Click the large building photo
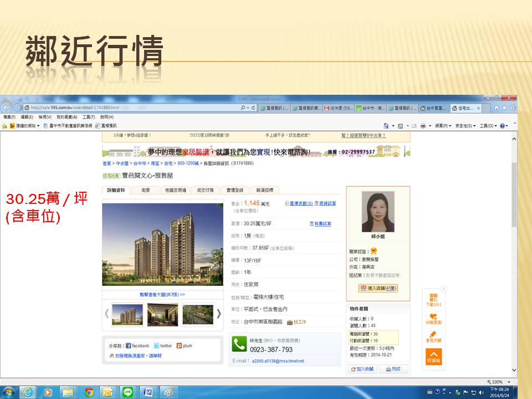Image resolution: width=532 pixels, height=399 pixels. [x=162, y=244]
